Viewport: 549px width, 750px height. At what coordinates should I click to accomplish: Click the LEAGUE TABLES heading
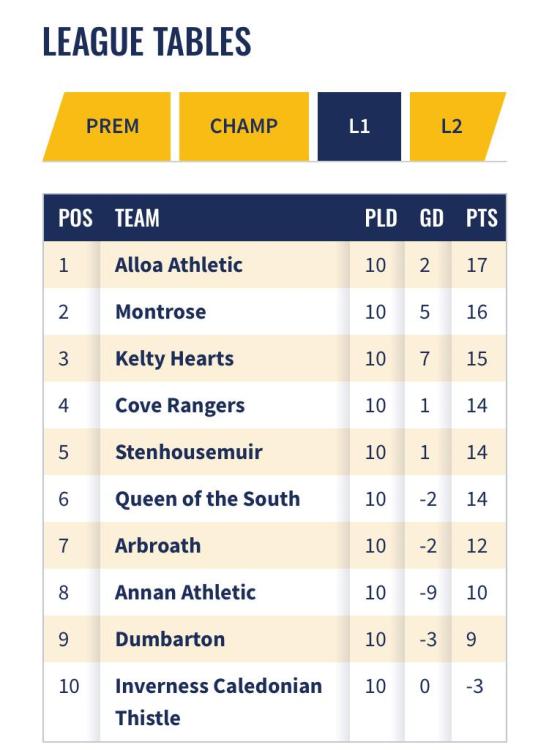[147, 42]
